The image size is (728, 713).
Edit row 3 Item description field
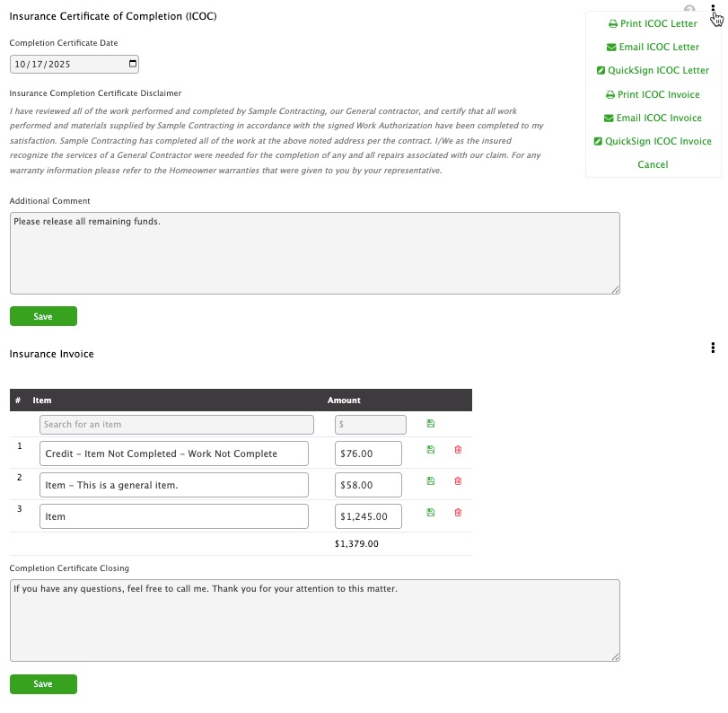click(x=174, y=516)
